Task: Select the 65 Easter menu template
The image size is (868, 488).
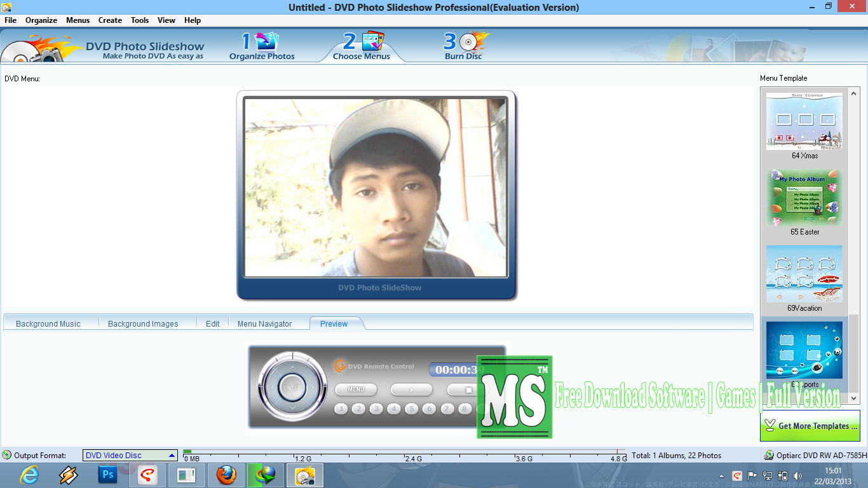Action: tap(804, 202)
